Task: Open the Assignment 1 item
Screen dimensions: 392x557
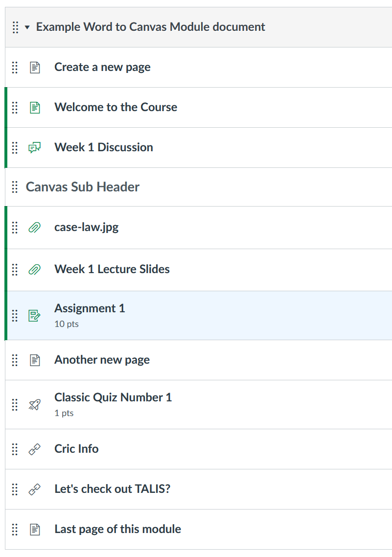Action: tap(90, 308)
